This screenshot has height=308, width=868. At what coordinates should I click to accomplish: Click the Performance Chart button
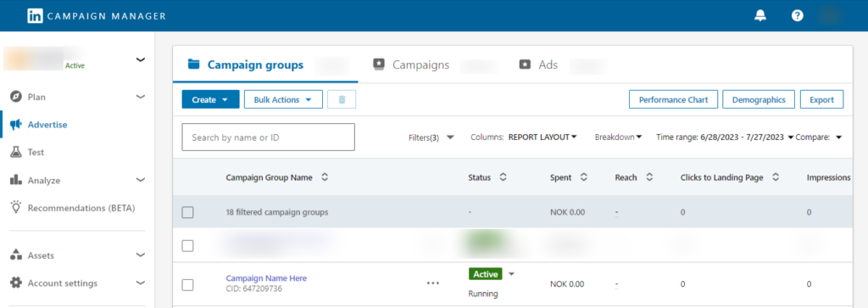pos(673,100)
